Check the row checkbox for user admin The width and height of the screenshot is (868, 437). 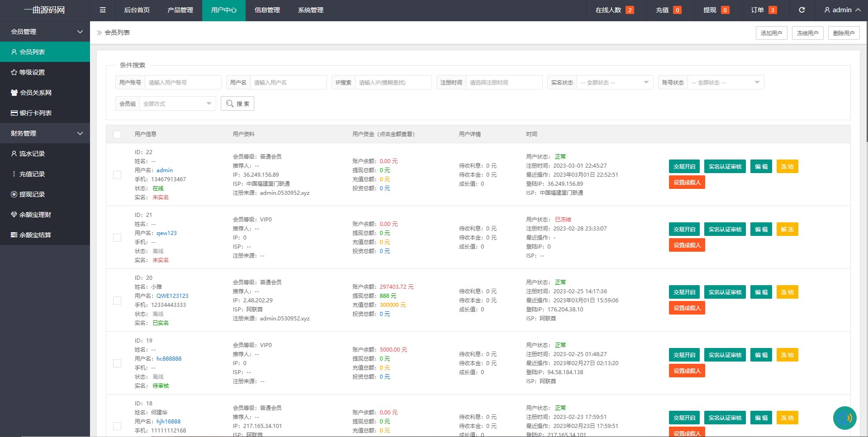tap(117, 174)
